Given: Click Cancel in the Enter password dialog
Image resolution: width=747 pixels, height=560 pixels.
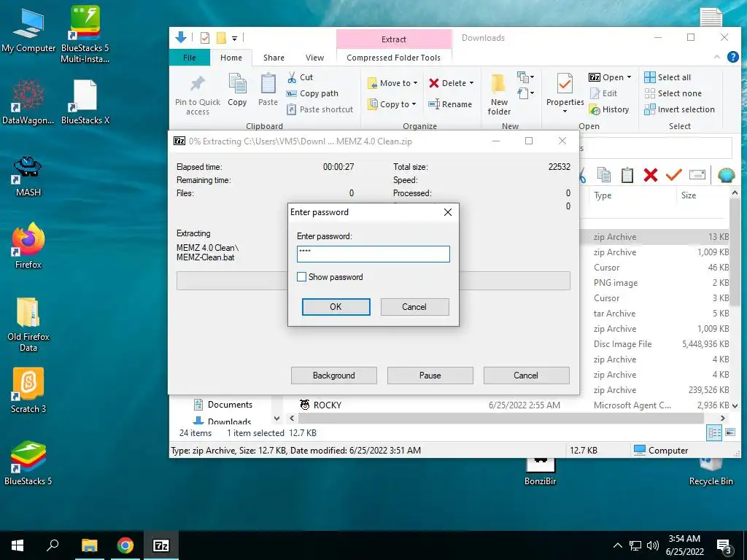Looking at the screenshot, I should click(414, 307).
